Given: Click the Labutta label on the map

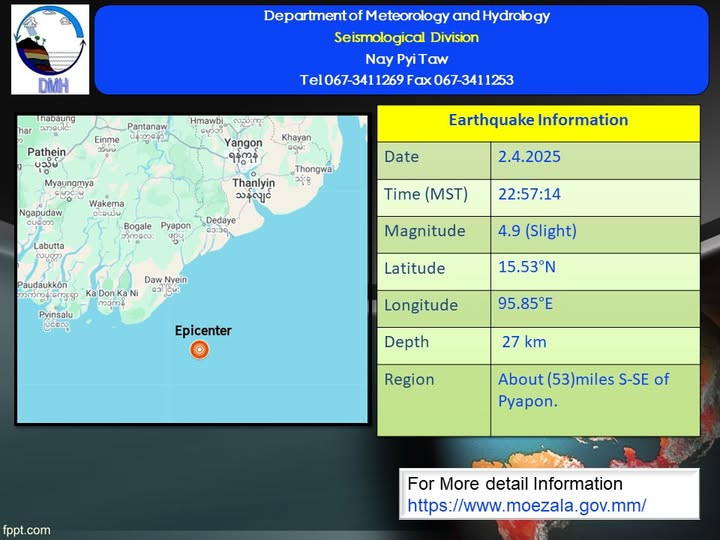Looking at the screenshot, I should (48, 245).
